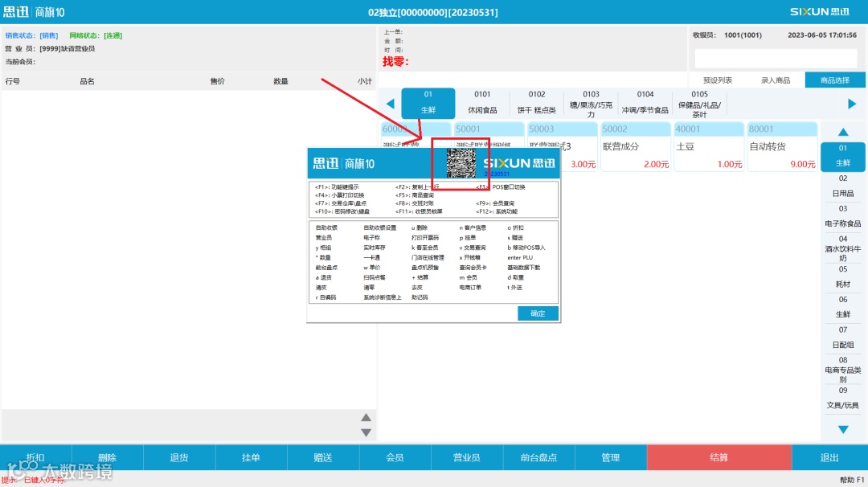Click 系统诊断信息上 in the help dialog
Viewport: 868px width, 487px height.
pos(383,297)
